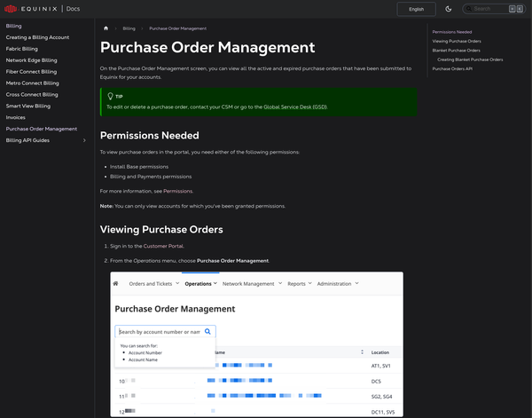Image resolution: width=532 pixels, height=418 pixels.
Task: Open the Billing breadcrumb link
Action: [129, 28]
